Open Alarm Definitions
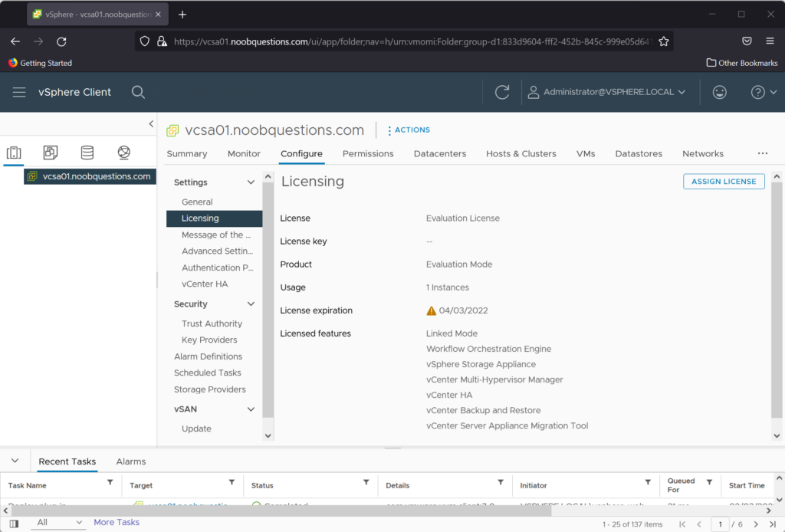The width and height of the screenshot is (785, 532). [x=208, y=356]
